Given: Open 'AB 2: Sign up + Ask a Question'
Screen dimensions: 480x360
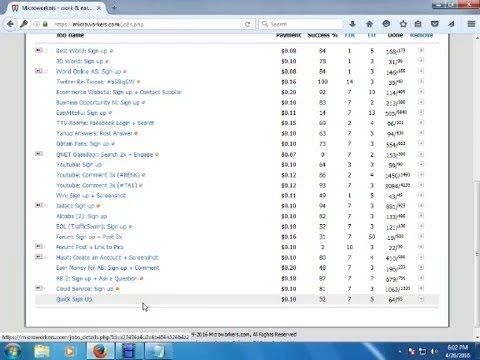Looking at the screenshot, I should pos(96,278).
